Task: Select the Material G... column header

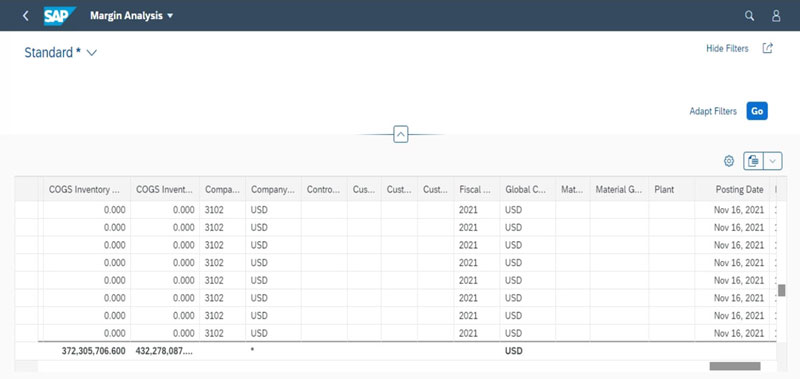Action: tap(619, 189)
